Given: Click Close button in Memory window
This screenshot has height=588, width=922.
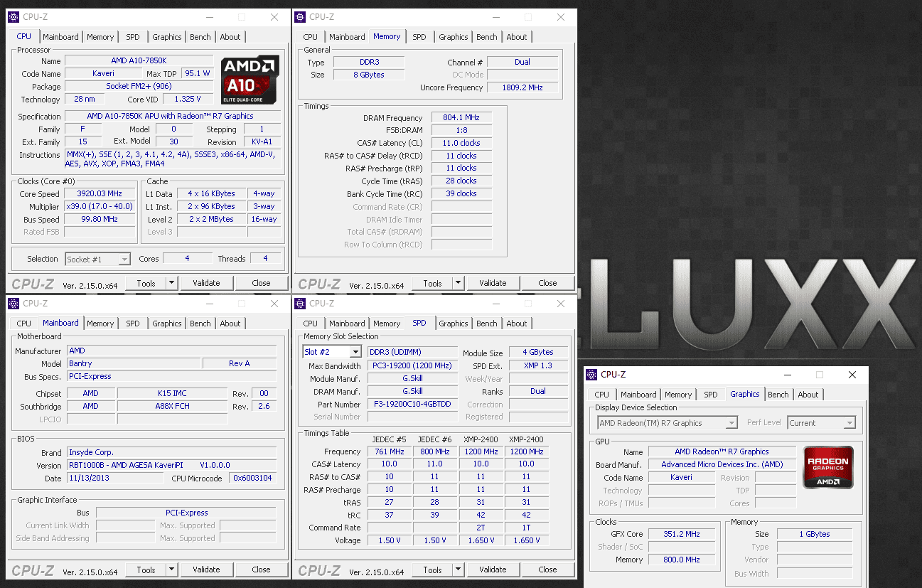Looking at the screenshot, I should click(547, 283).
